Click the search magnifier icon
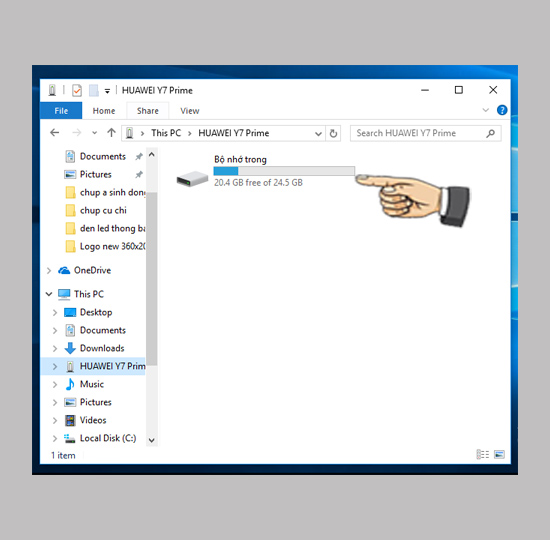The image size is (550, 540). [490, 133]
